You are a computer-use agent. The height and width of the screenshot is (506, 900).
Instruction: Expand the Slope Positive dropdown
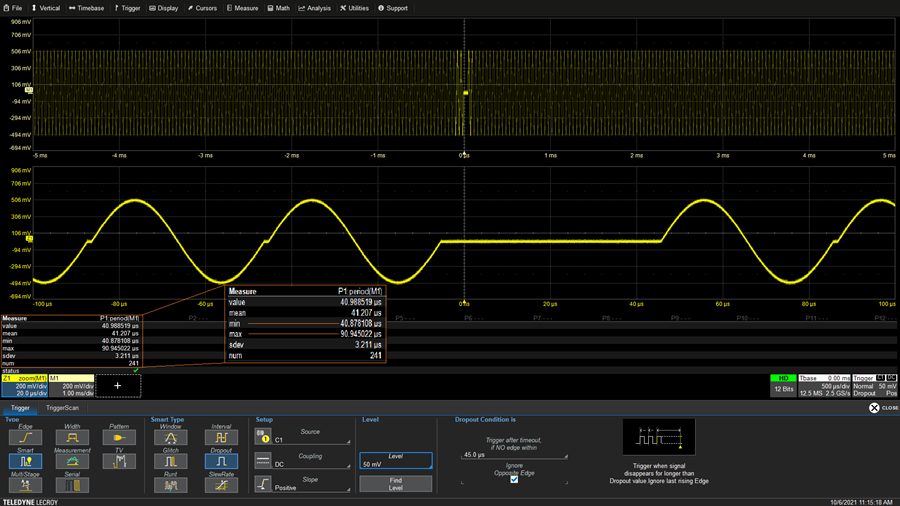tap(311, 484)
